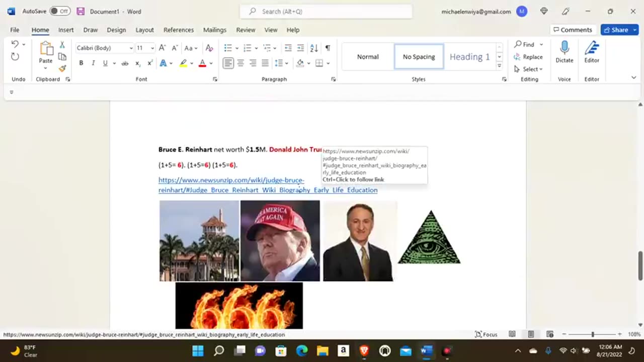
Task: Click the Undo arrow icon
Action: (15, 44)
